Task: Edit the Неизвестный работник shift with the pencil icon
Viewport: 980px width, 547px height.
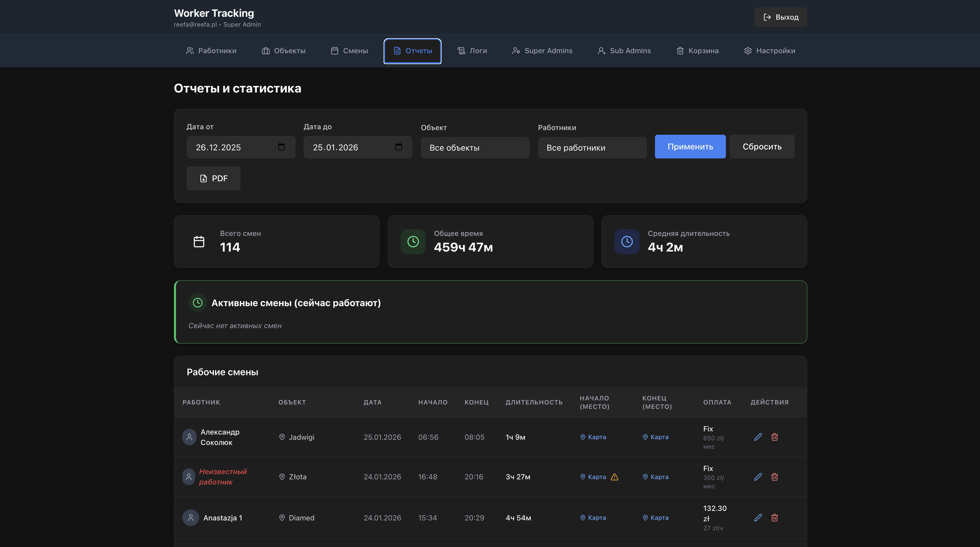Action: pyautogui.click(x=758, y=477)
